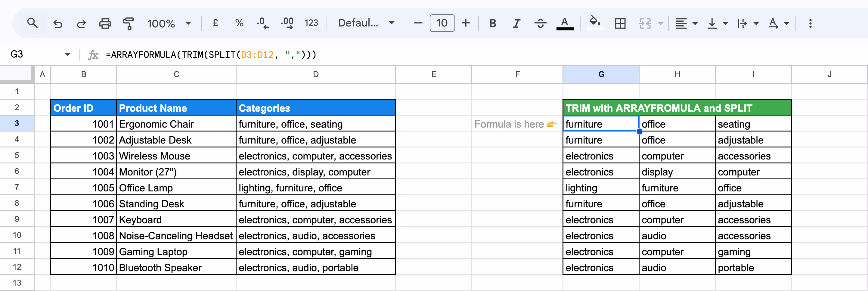Click the electronics, computer, gaming cell
Viewport: 868px width, 291px height.
click(x=316, y=252)
